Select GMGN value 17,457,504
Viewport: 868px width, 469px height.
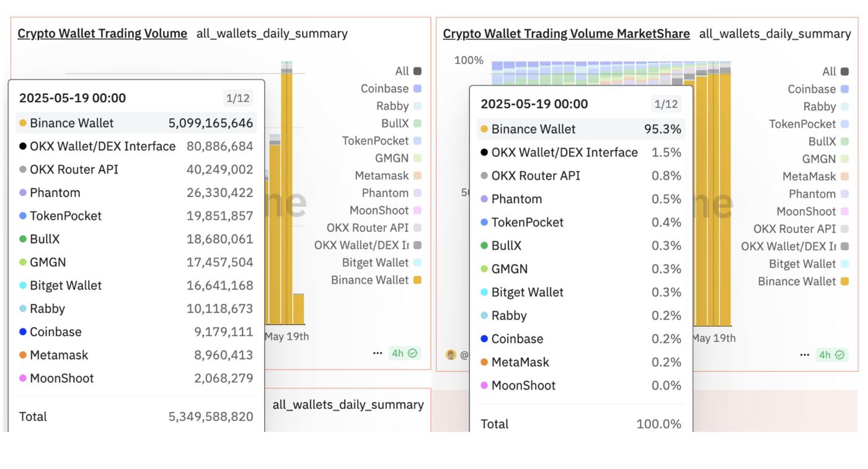pos(220,262)
